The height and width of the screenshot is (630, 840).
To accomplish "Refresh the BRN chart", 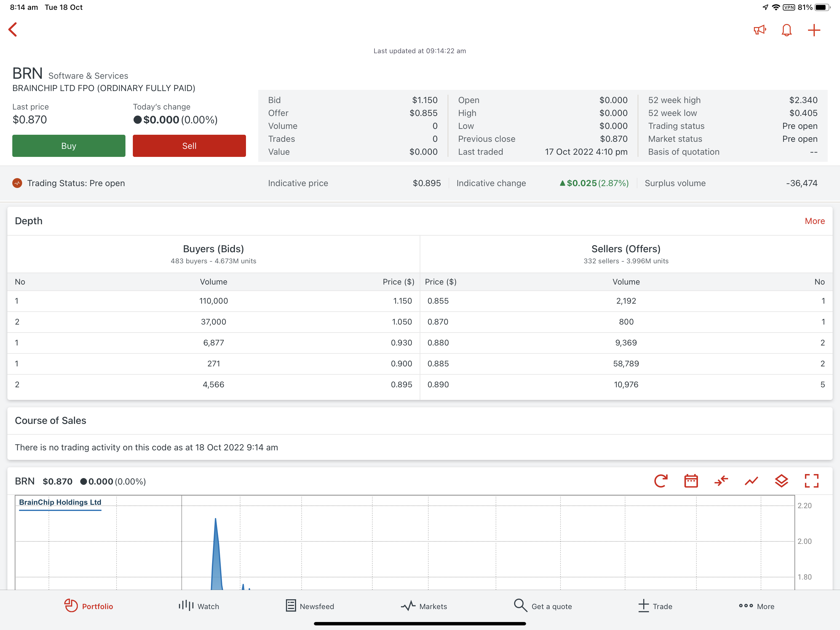I will (x=661, y=481).
